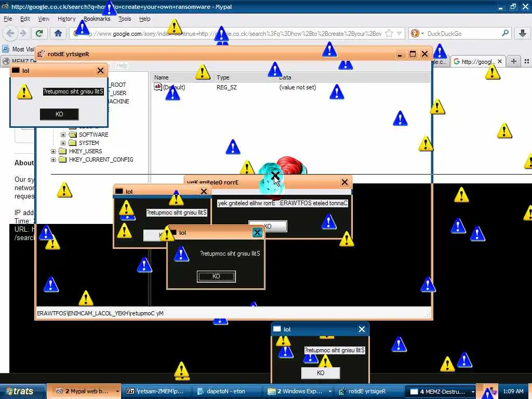Viewport: 532px width, 399px height.
Task: Open the Bookmarks menu
Action: pos(97,19)
